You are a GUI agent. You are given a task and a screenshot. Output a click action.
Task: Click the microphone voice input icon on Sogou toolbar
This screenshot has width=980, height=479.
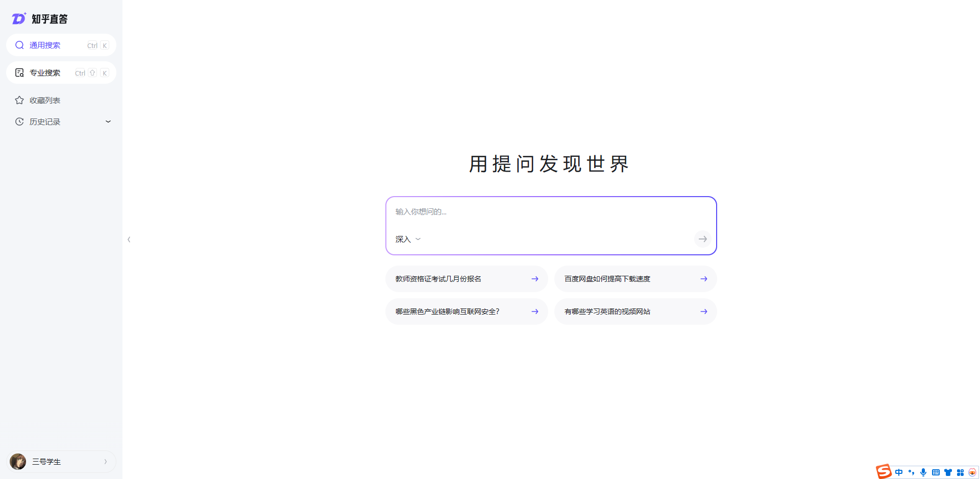(x=923, y=472)
